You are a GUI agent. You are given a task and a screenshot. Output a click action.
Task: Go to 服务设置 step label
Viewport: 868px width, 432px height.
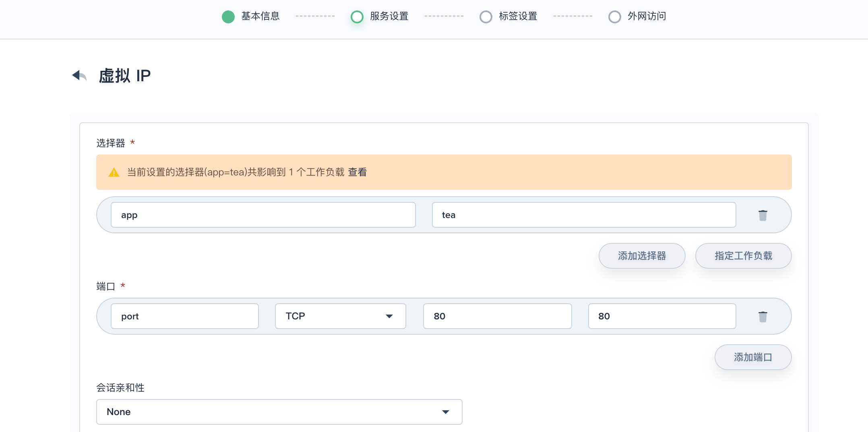pyautogui.click(x=389, y=16)
